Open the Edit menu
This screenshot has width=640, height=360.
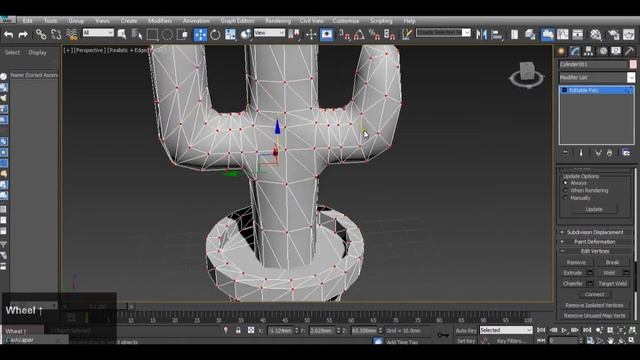click(x=27, y=20)
